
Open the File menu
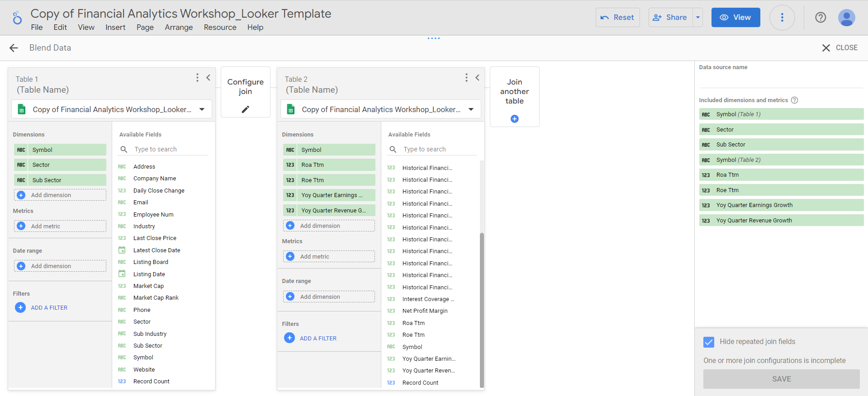37,28
